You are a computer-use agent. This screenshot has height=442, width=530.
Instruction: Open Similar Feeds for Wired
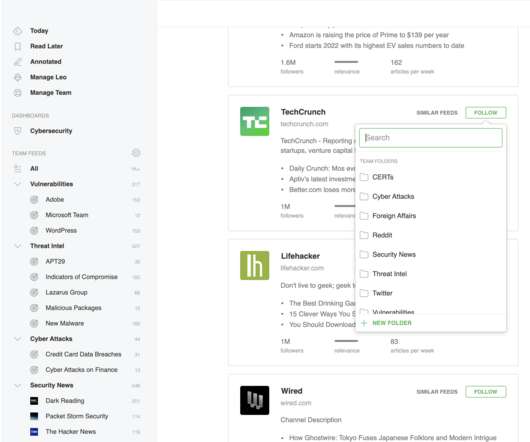(x=437, y=392)
